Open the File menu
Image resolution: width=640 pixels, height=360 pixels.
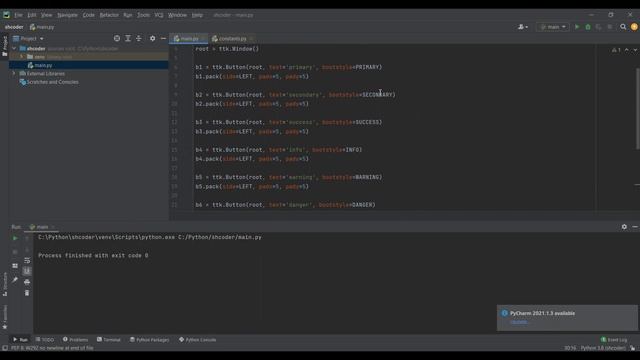18,15
